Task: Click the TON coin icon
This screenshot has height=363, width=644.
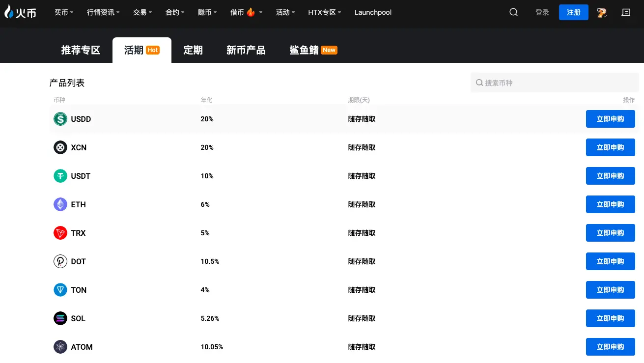Action: pos(60,290)
